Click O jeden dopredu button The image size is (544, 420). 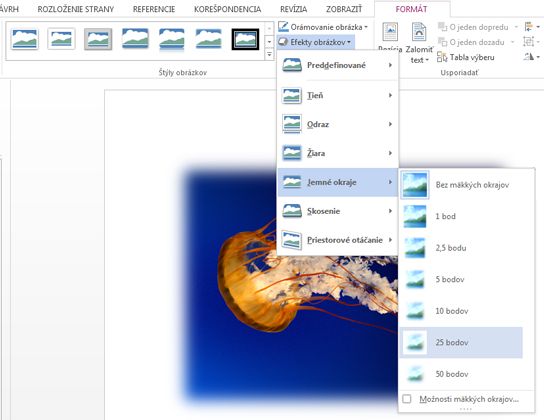point(474,27)
